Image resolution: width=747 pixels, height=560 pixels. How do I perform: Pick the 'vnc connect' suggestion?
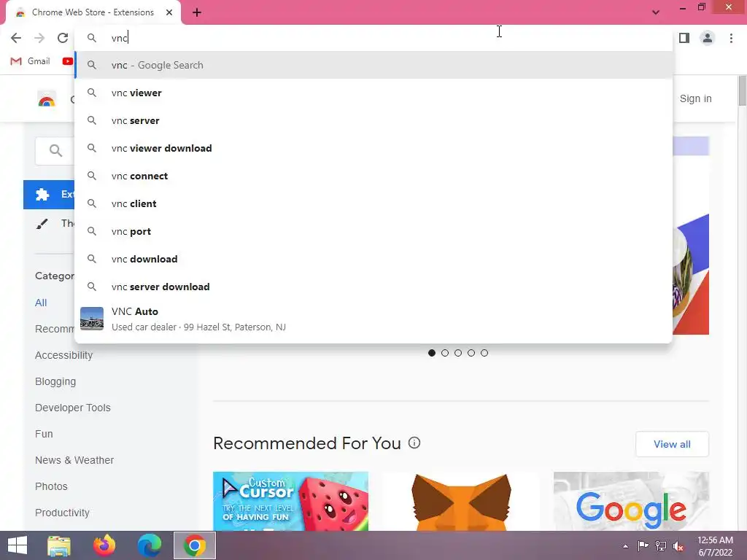tap(373, 176)
